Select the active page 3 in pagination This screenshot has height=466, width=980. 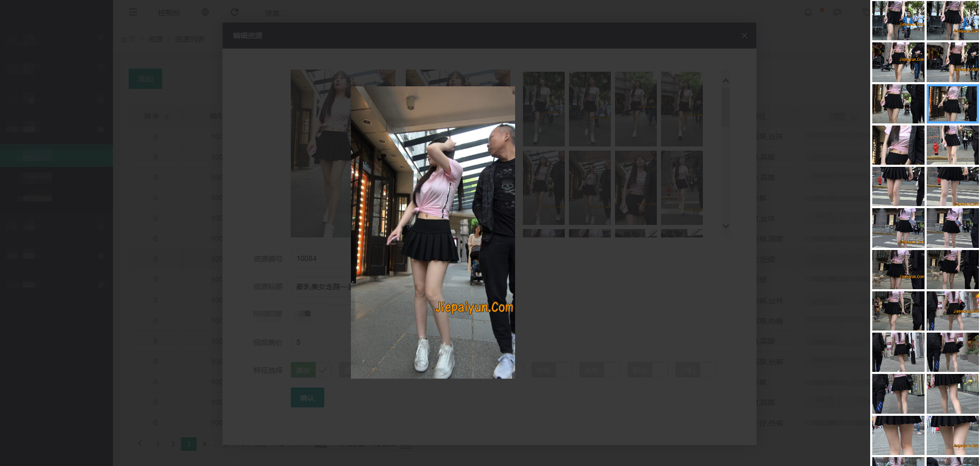tap(189, 444)
